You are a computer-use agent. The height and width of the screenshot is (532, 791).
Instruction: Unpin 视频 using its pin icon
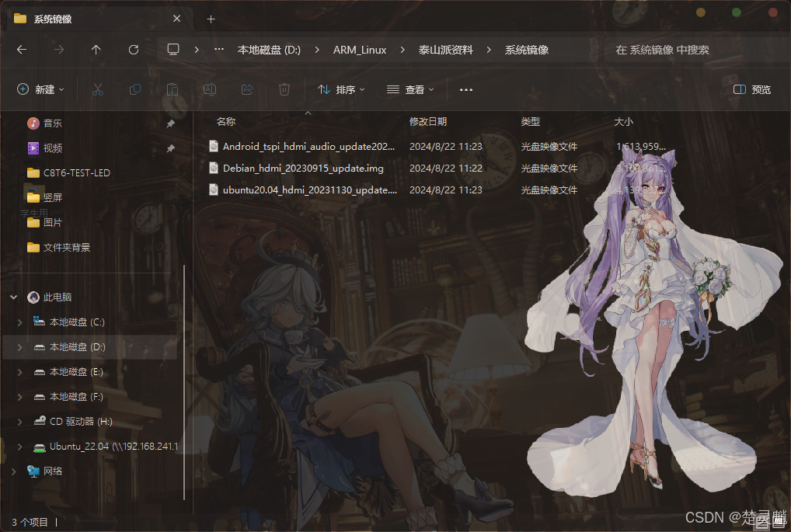pyautogui.click(x=170, y=148)
